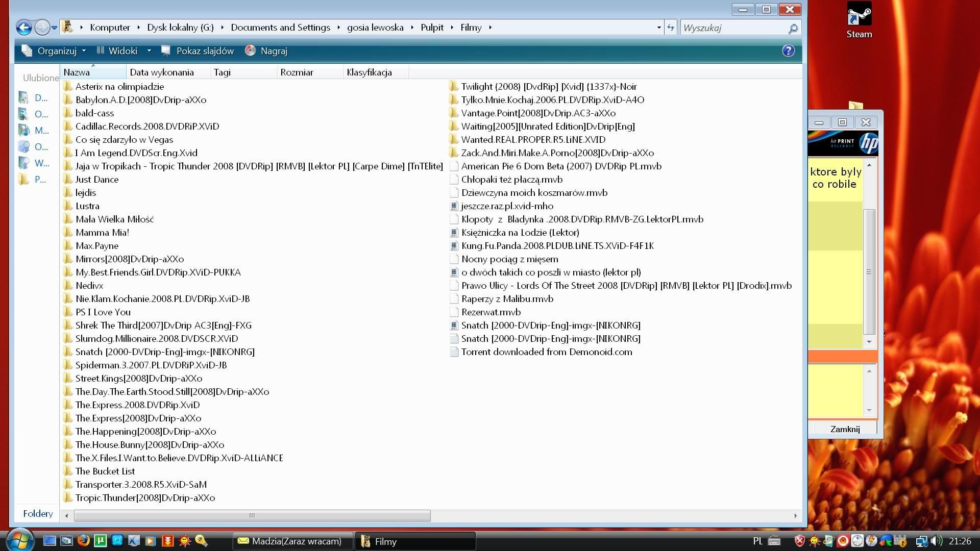Open favorite link starting with W...
The image size is (980, 551).
[x=34, y=163]
